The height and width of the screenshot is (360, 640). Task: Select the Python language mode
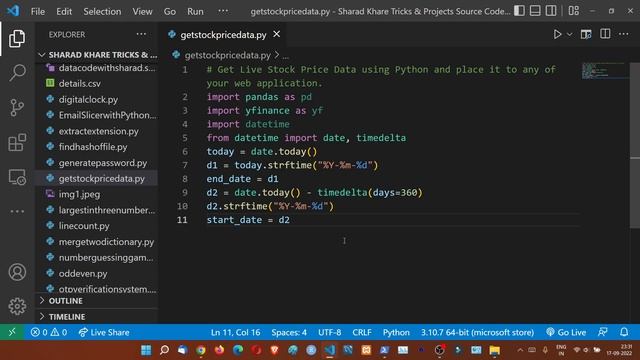(396, 332)
